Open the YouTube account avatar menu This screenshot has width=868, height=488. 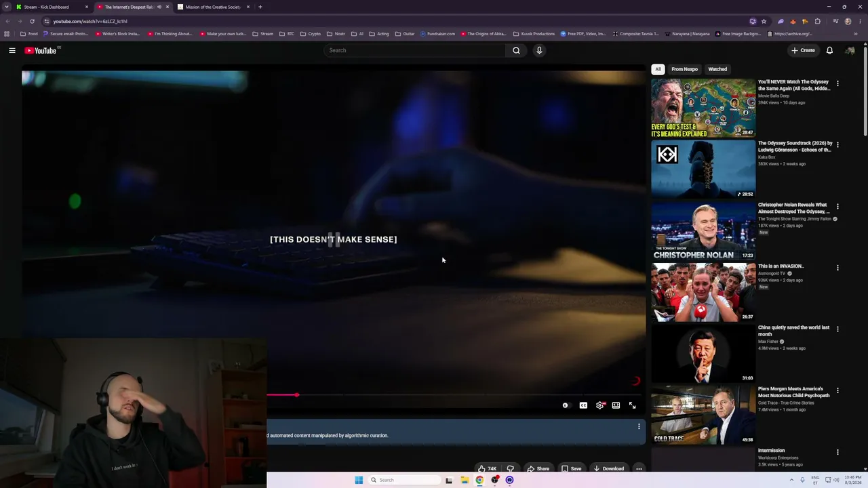[850, 50]
